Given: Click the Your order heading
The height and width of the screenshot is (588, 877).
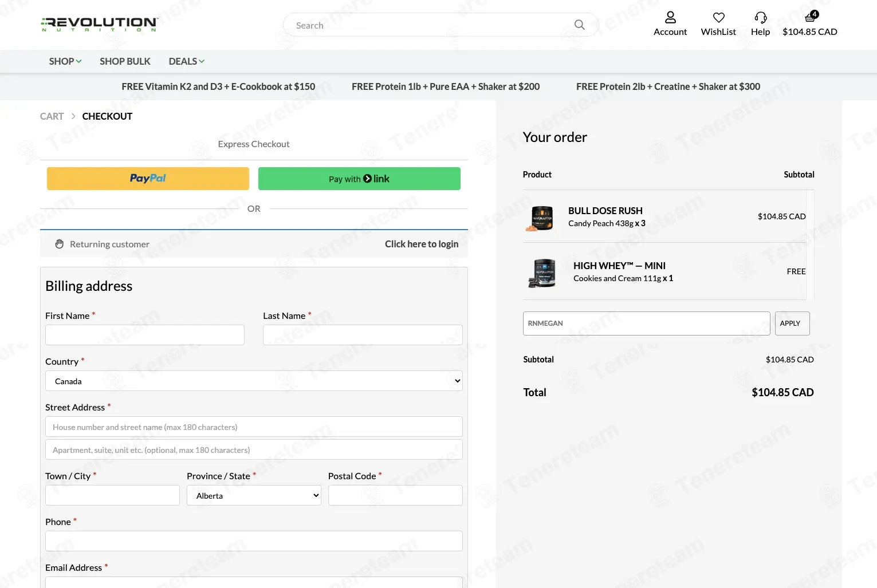Looking at the screenshot, I should coord(555,137).
